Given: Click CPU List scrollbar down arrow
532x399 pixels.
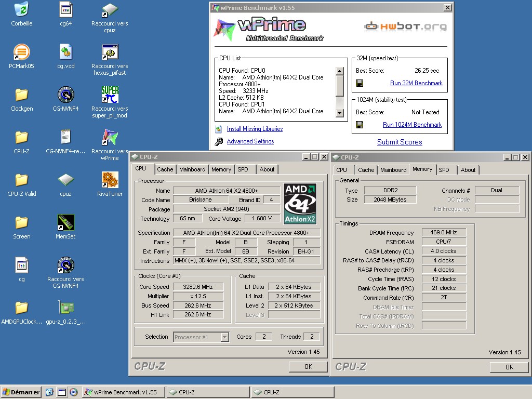Looking at the screenshot, I should pyautogui.click(x=339, y=113).
